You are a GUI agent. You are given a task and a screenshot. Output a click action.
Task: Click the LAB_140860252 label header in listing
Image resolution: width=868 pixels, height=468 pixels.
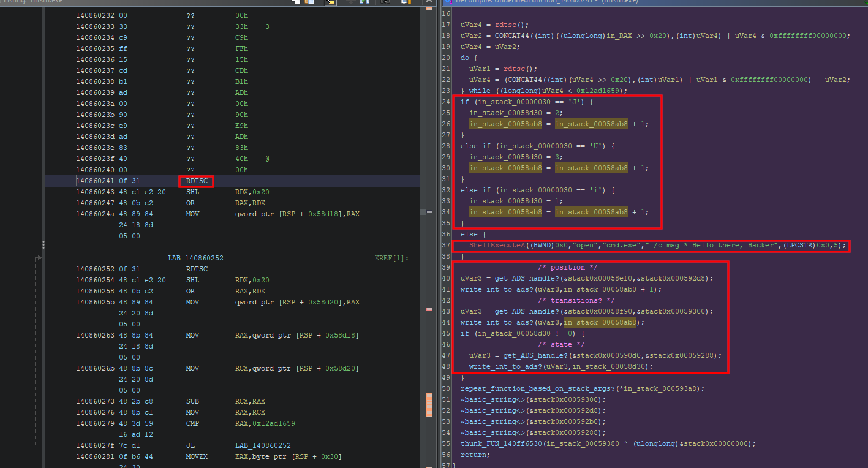[195, 259]
